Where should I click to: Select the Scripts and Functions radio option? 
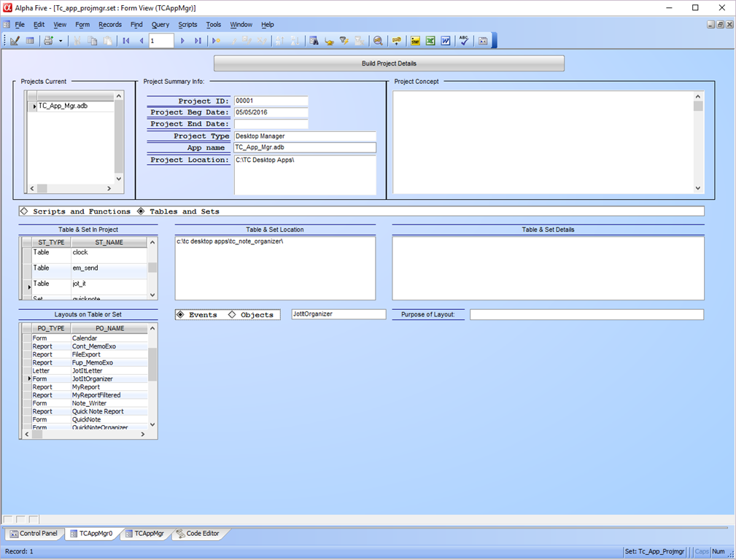23,211
